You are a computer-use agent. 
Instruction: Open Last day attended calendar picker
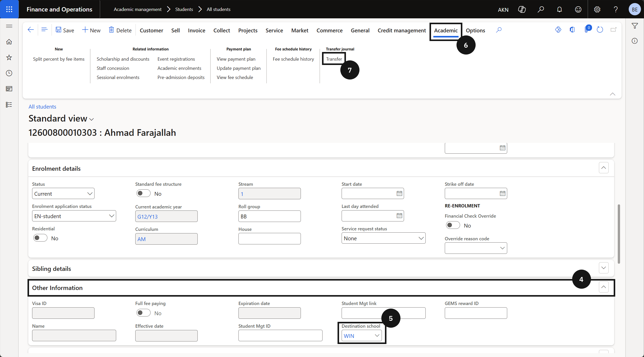click(399, 216)
